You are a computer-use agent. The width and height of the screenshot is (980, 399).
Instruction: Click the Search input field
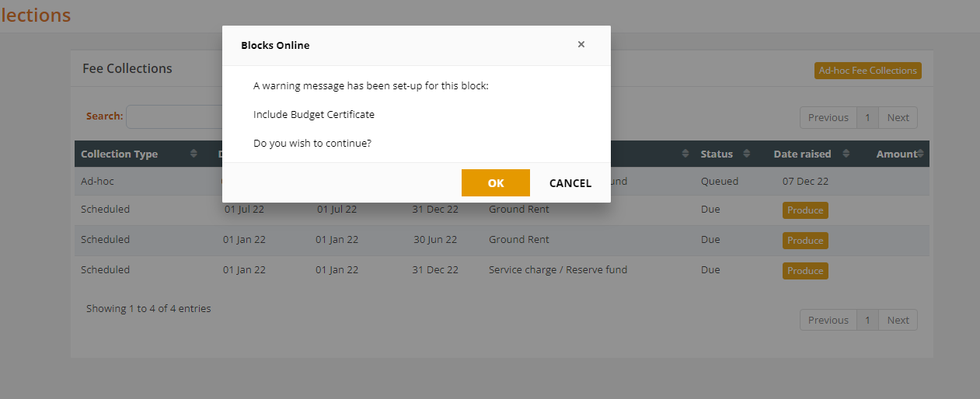click(x=174, y=116)
